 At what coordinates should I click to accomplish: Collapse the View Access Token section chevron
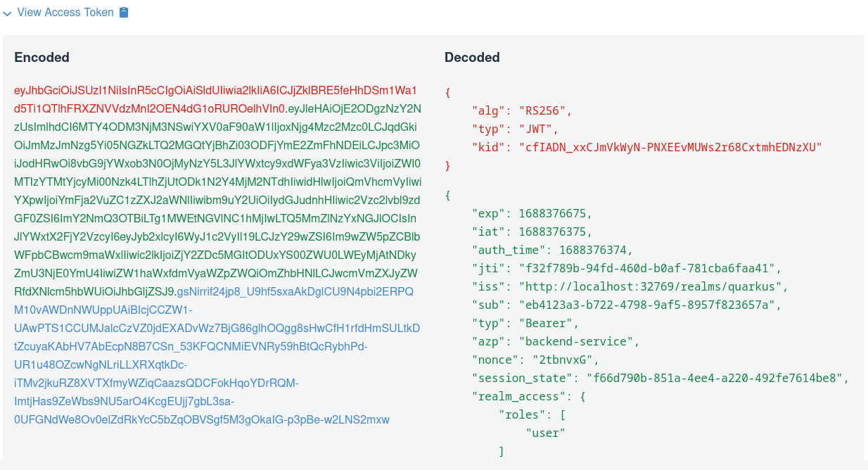[7, 13]
